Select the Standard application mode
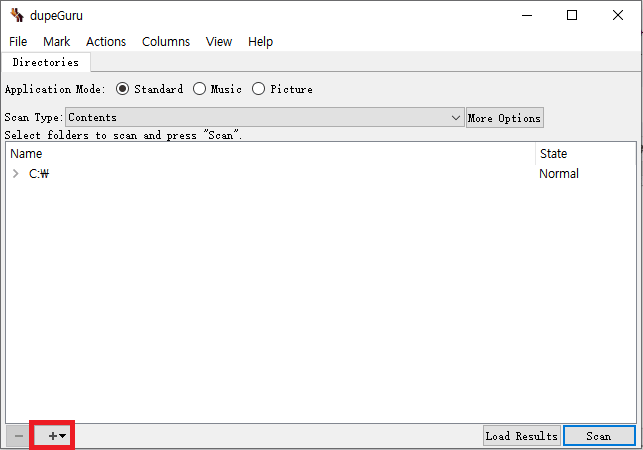This screenshot has width=643, height=450. [x=149, y=89]
